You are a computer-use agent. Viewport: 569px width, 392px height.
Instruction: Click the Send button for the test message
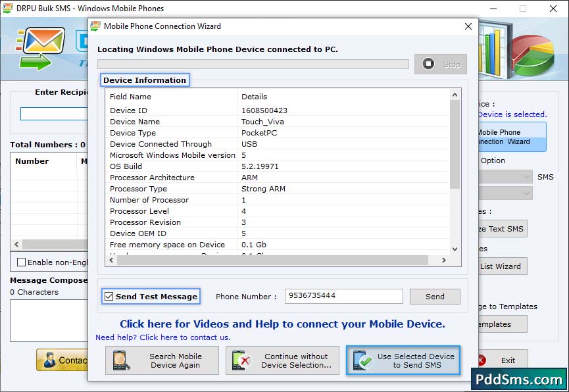pos(435,297)
